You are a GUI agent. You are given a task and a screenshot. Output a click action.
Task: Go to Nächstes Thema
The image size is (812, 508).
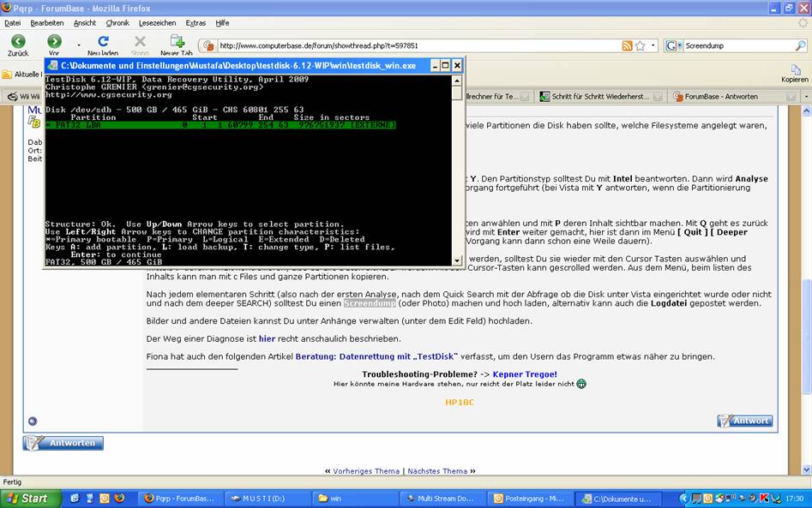[x=437, y=471]
